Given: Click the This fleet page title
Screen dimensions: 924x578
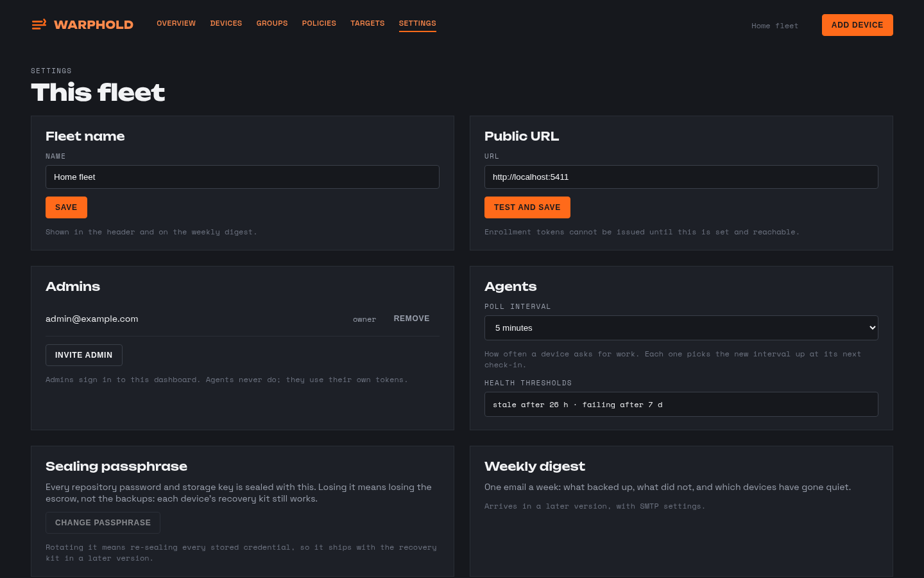Looking at the screenshot, I should (x=98, y=92).
